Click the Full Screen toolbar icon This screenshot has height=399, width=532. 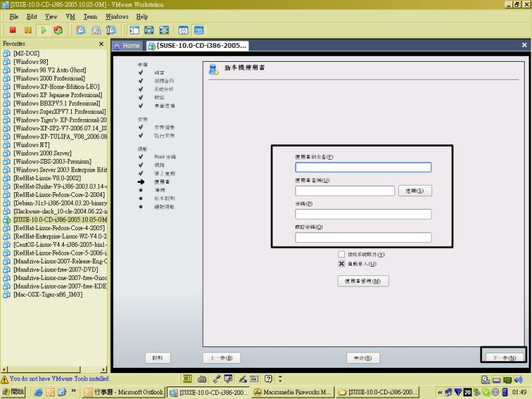(x=164, y=30)
